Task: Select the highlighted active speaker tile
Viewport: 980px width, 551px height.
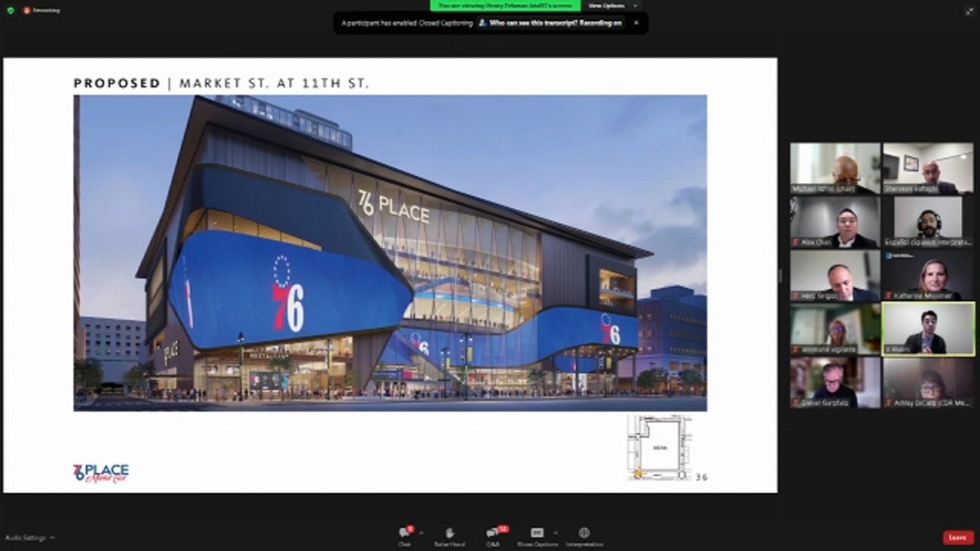Action: [928, 329]
